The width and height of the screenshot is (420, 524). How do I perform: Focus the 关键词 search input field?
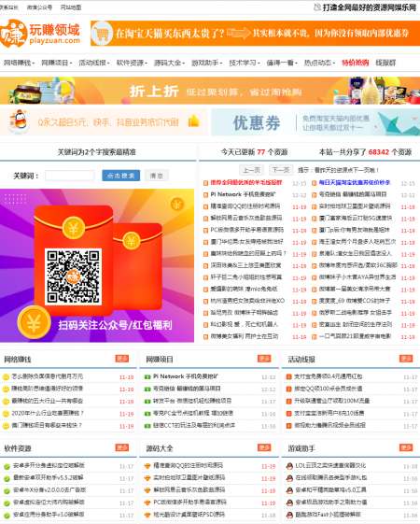tap(70, 176)
